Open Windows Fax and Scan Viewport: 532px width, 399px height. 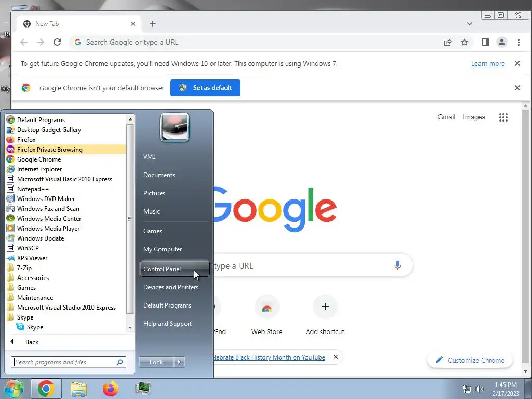point(65,209)
